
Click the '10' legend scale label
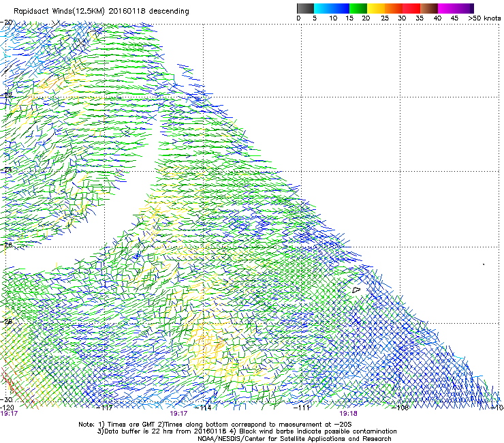coord(333,18)
